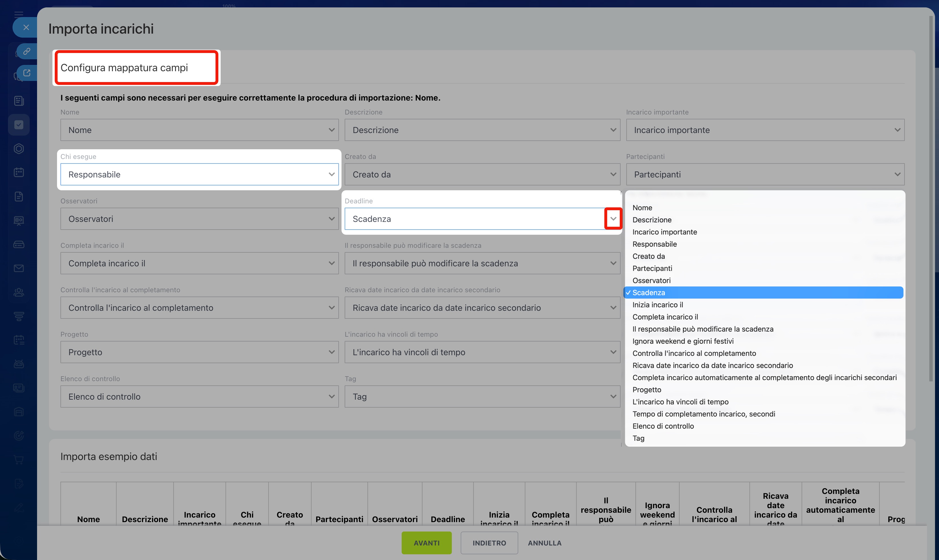The image size is (939, 560).
Task: Open the Calendar icon in the left sidebar
Action: point(19,172)
